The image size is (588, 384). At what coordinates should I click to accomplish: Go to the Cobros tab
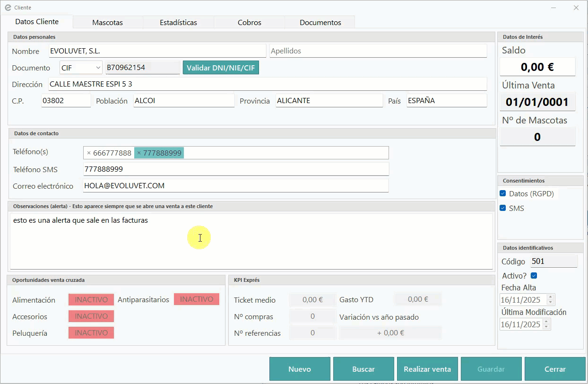point(249,22)
